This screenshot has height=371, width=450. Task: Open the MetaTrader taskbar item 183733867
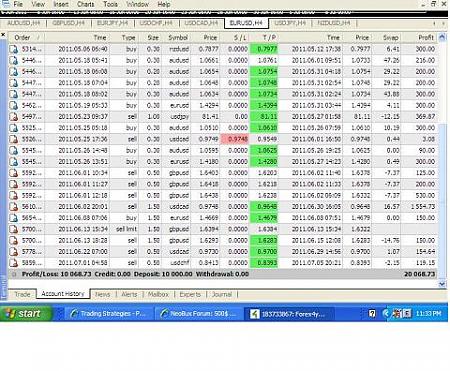pyautogui.click(x=289, y=314)
